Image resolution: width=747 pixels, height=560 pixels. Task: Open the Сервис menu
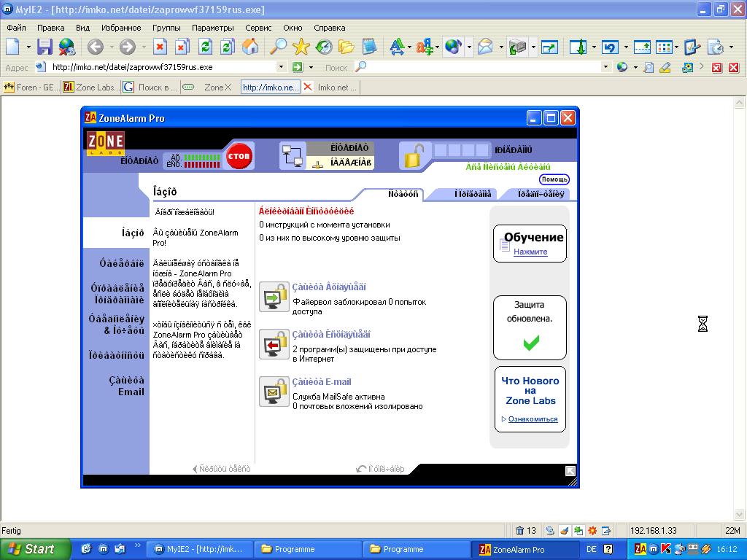(x=258, y=28)
